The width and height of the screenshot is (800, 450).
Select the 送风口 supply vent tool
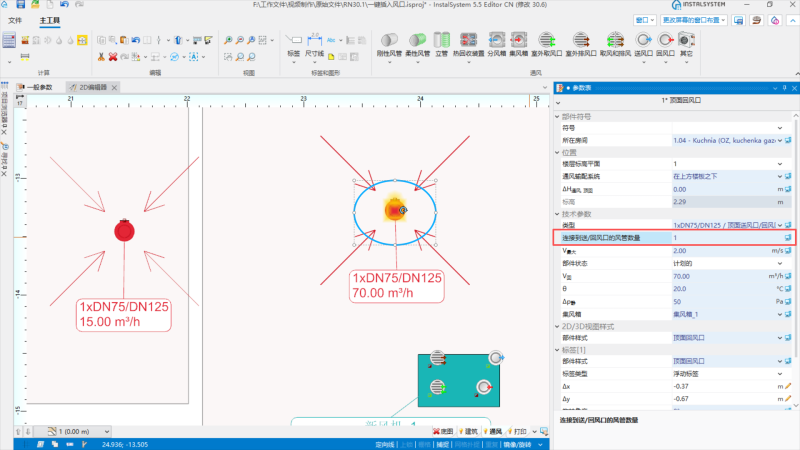[643, 44]
